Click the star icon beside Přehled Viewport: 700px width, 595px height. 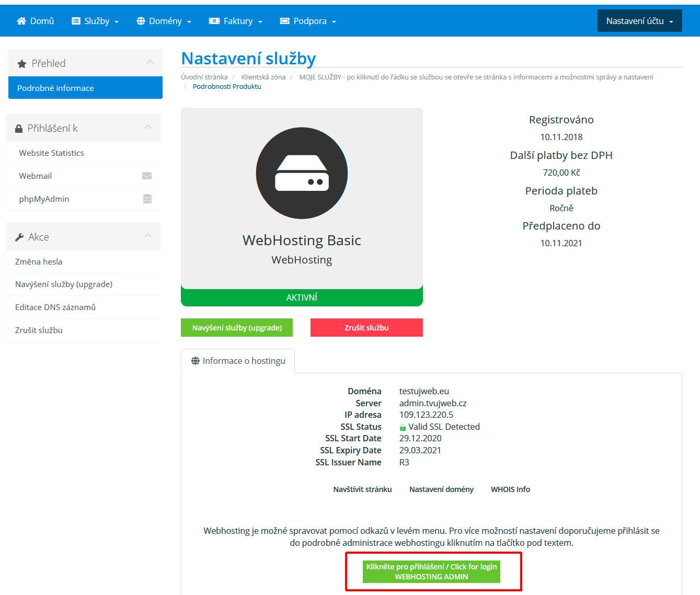pyautogui.click(x=22, y=64)
